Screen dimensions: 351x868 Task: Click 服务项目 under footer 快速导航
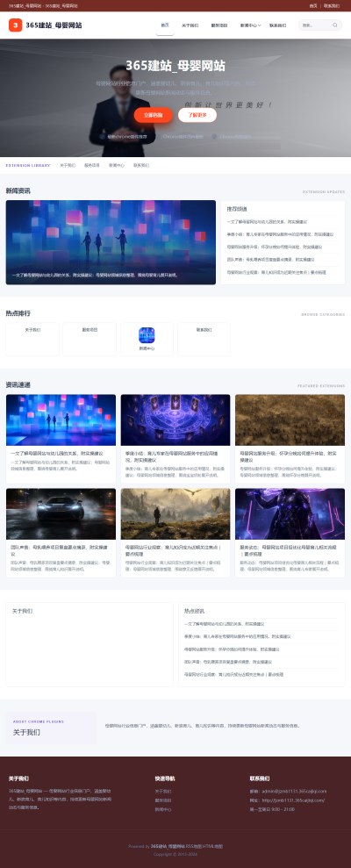click(162, 800)
